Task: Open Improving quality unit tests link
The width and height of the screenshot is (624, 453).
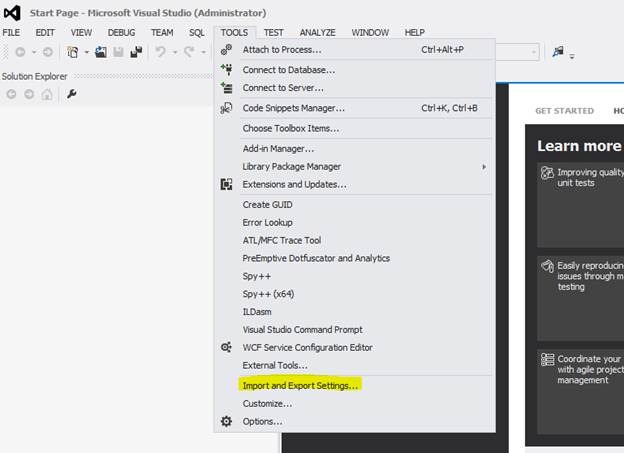Action: coord(590,178)
